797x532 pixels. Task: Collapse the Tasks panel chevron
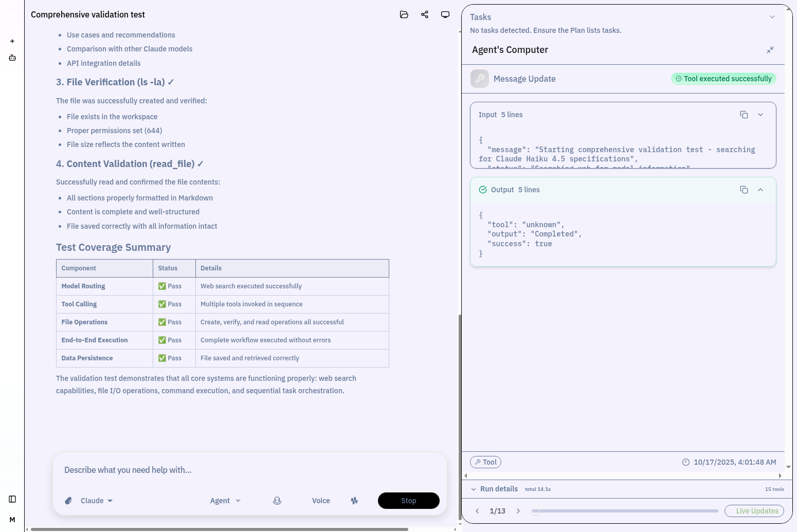tap(772, 17)
